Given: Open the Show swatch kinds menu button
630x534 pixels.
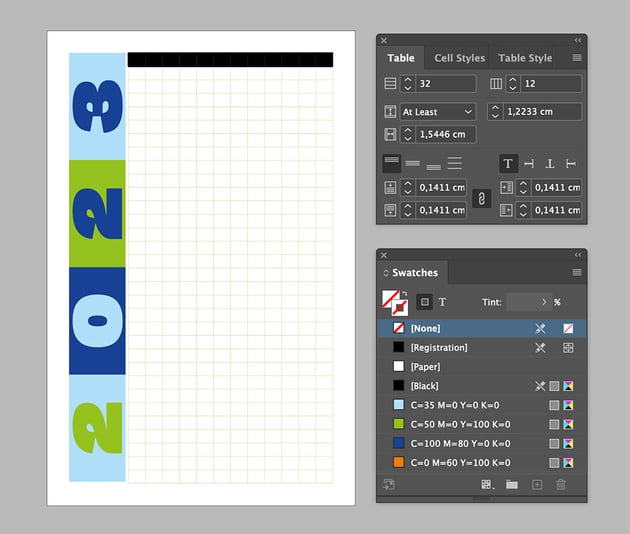Looking at the screenshot, I should [x=487, y=485].
